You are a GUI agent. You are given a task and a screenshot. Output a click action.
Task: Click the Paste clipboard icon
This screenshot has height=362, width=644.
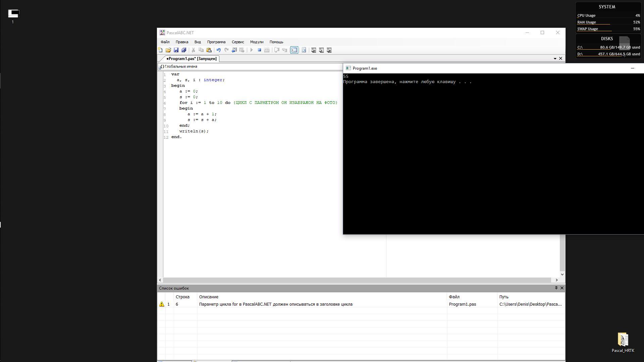coord(209,50)
